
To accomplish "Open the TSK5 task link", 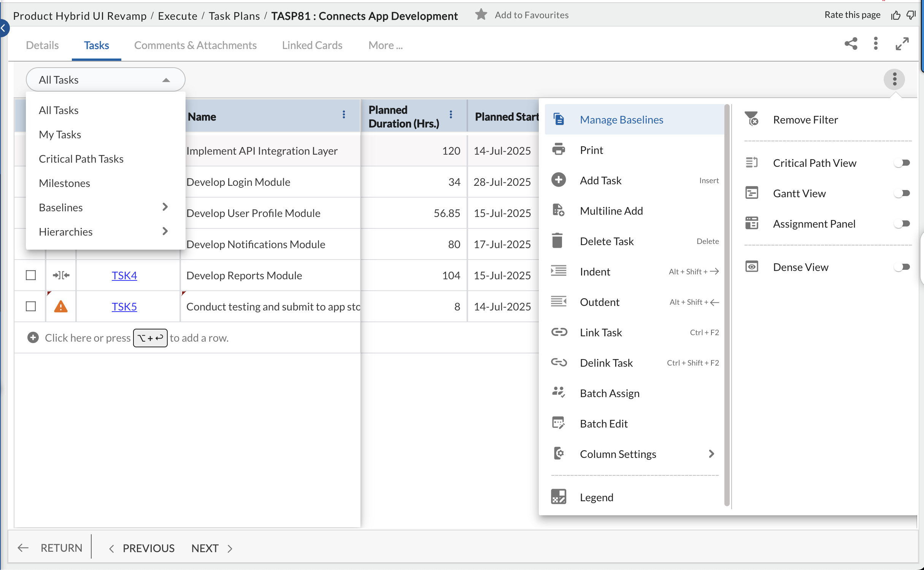I will point(124,306).
